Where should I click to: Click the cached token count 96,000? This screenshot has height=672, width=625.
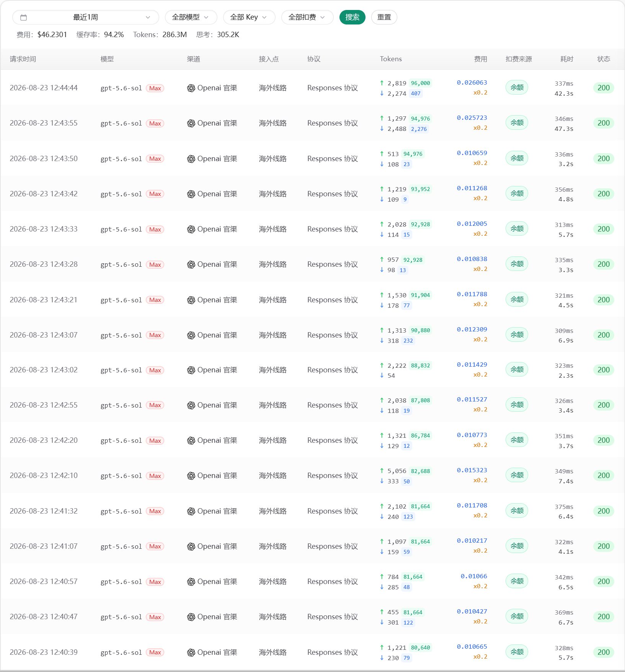(420, 83)
